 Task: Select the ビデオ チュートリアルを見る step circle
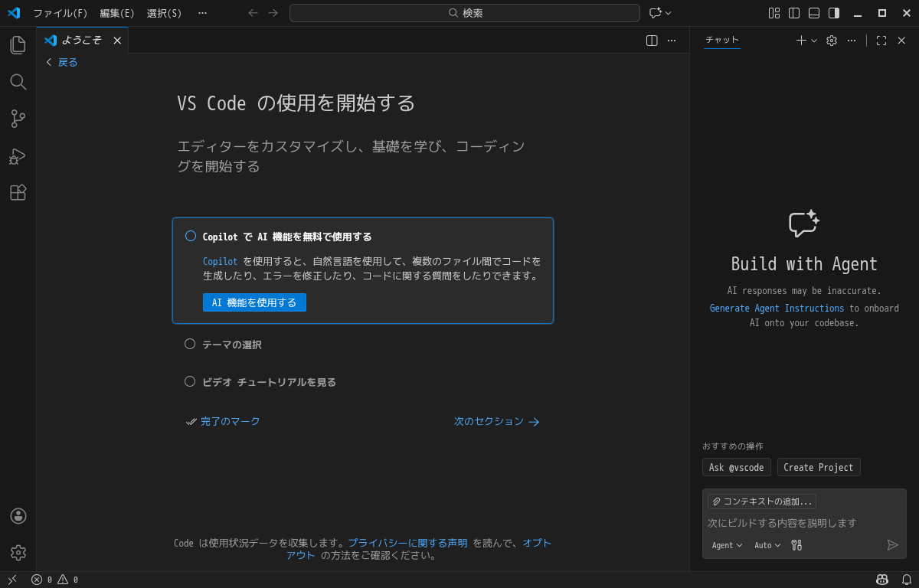tap(190, 381)
